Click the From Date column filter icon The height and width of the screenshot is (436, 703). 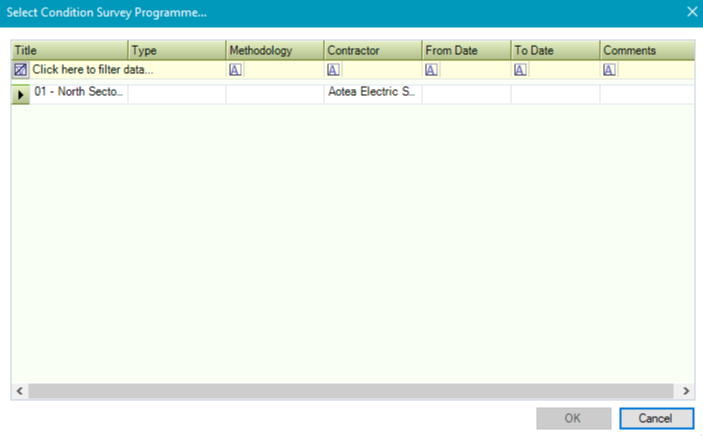(x=432, y=70)
